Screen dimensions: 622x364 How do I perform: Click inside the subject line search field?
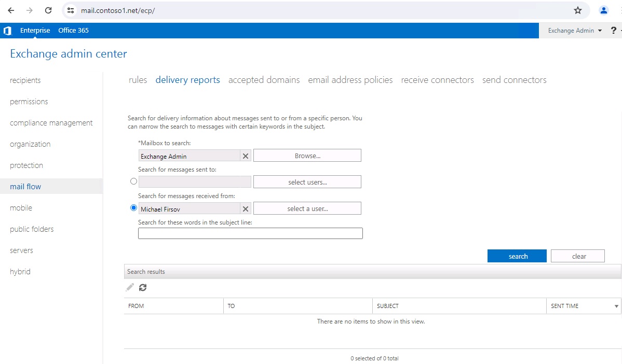[250, 233]
